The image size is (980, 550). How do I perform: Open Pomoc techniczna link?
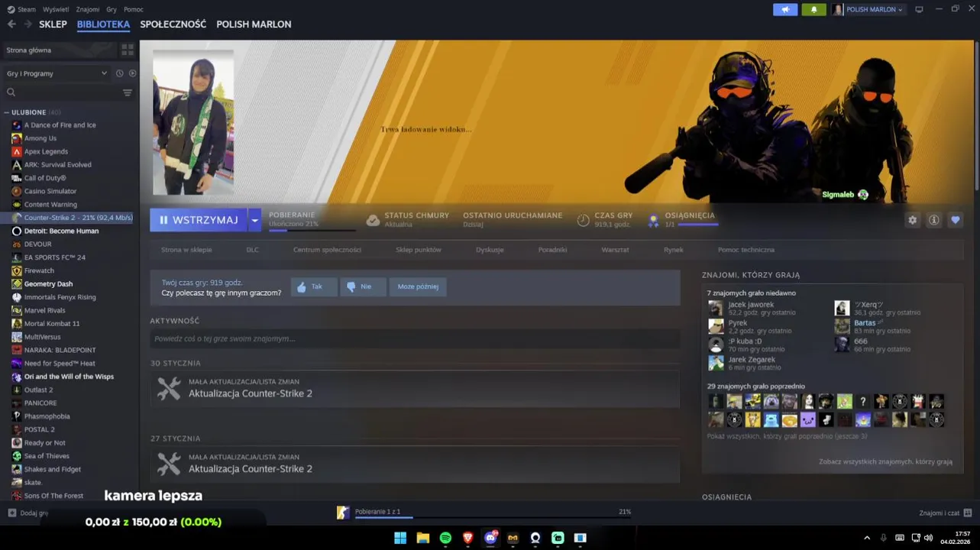coord(746,250)
